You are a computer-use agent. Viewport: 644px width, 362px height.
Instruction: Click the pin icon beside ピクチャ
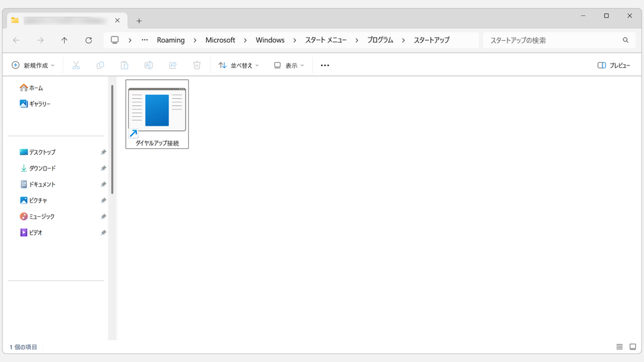[104, 200]
